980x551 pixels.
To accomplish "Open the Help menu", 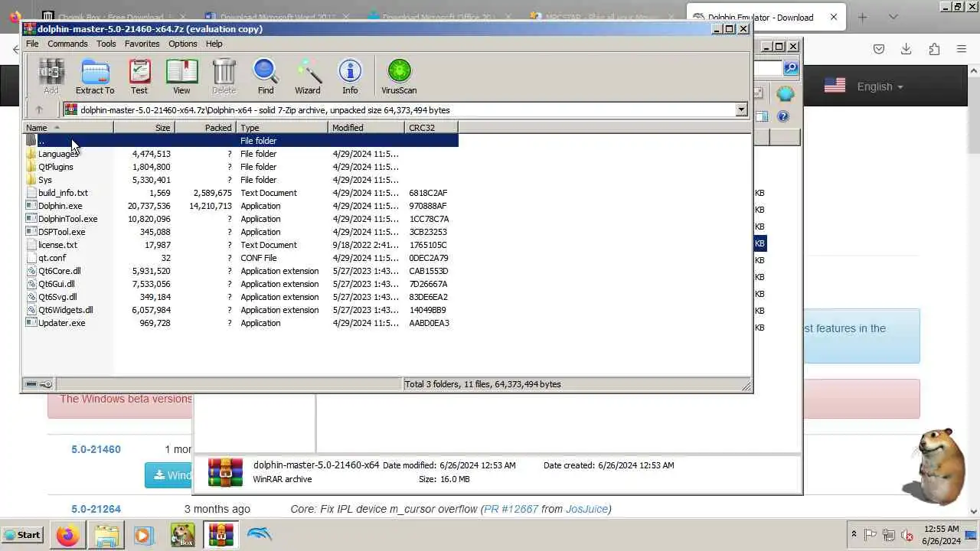I will pyautogui.click(x=214, y=44).
